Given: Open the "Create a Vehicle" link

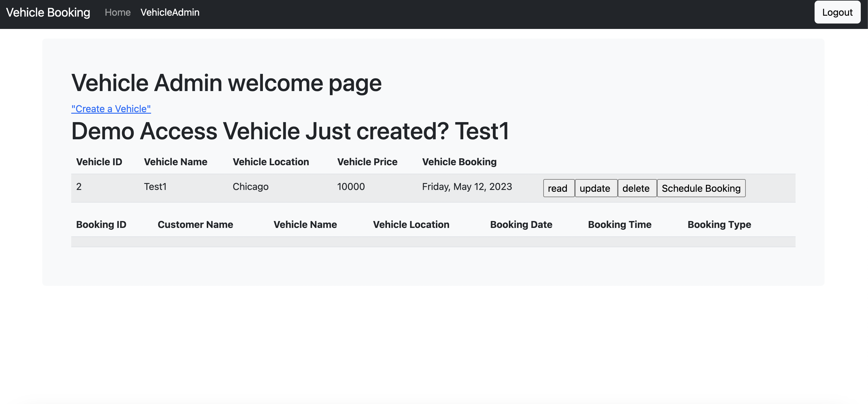Looking at the screenshot, I should [x=111, y=109].
